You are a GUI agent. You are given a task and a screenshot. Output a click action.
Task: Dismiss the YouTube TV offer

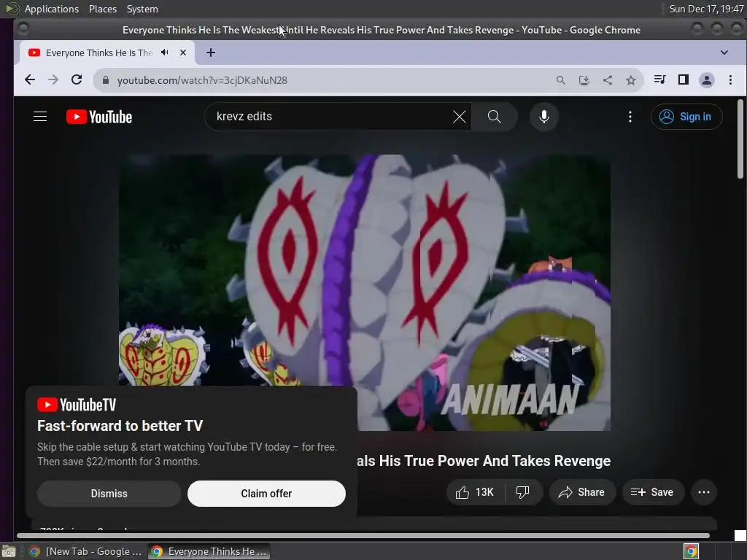(109, 494)
